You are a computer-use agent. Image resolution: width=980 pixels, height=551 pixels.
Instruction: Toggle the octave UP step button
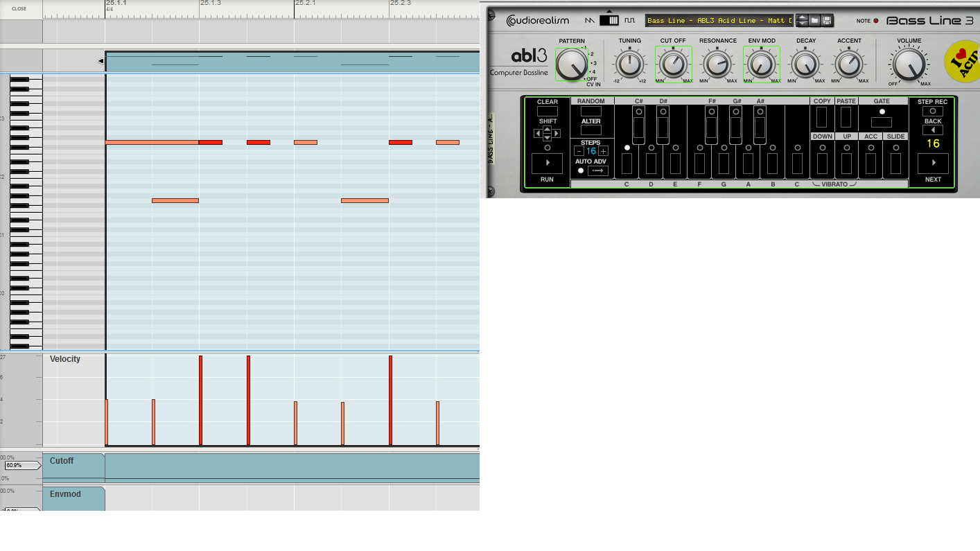pos(847,164)
